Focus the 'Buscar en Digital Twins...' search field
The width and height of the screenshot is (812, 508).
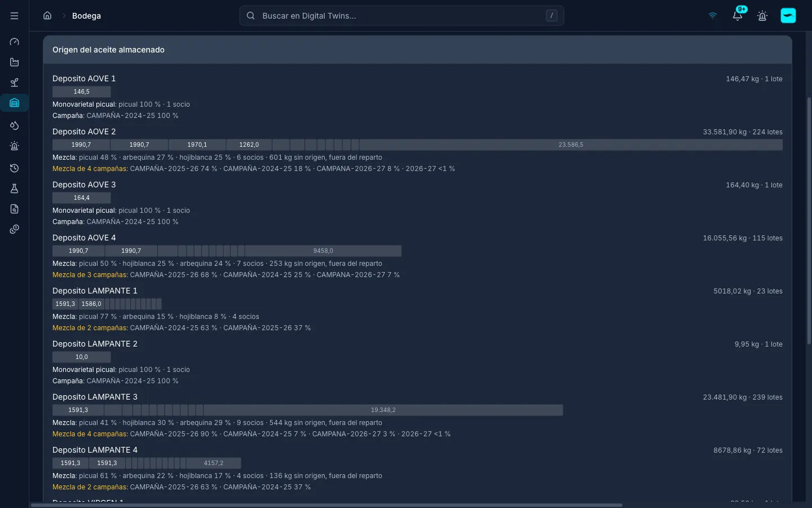401,16
